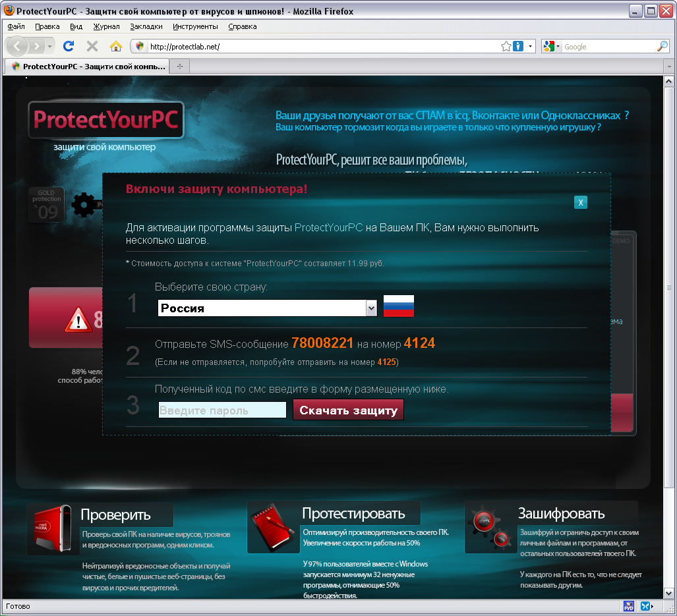Close the activation popup with X

coord(581,202)
